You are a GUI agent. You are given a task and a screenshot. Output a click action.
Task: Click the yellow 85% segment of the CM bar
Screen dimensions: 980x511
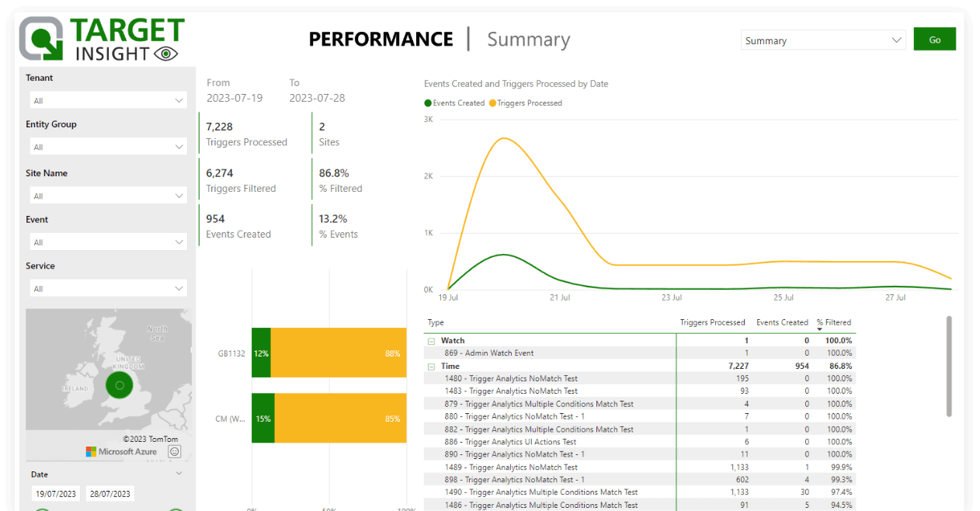click(340, 419)
